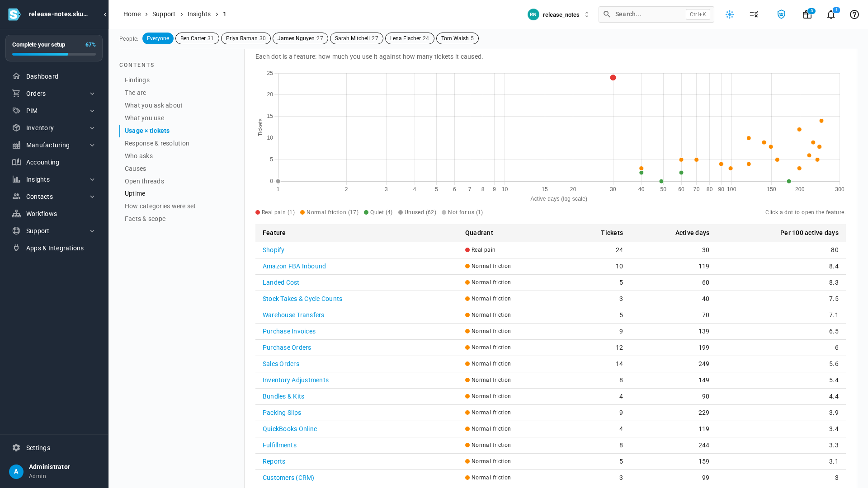Open the gift box icon in header
Screen dimensions: 868x488
pyautogui.click(x=807, y=14)
